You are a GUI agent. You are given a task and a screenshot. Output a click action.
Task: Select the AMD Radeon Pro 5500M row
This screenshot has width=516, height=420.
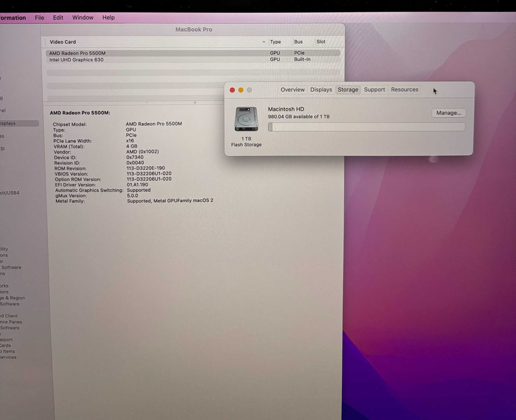tap(193, 53)
